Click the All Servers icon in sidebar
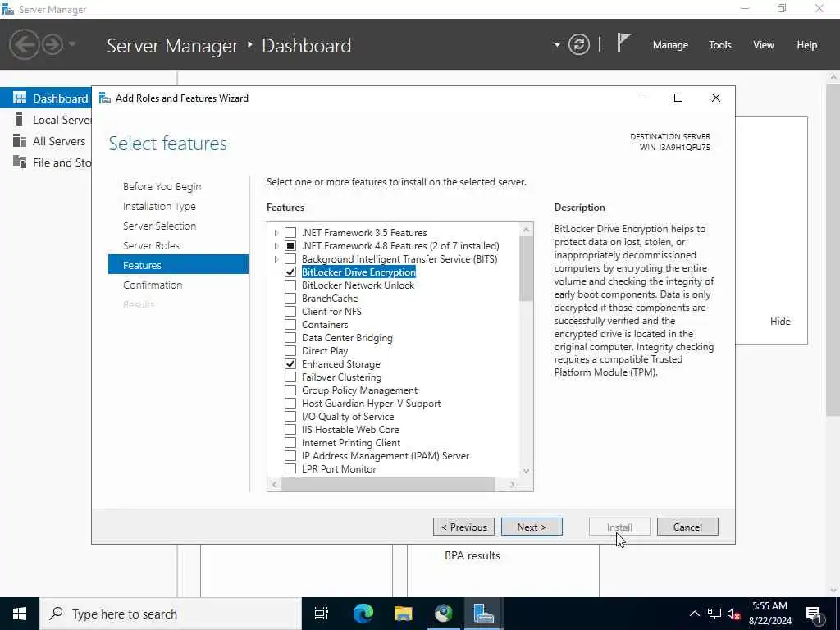Image resolution: width=840 pixels, height=630 pixels. click(20, 141)
